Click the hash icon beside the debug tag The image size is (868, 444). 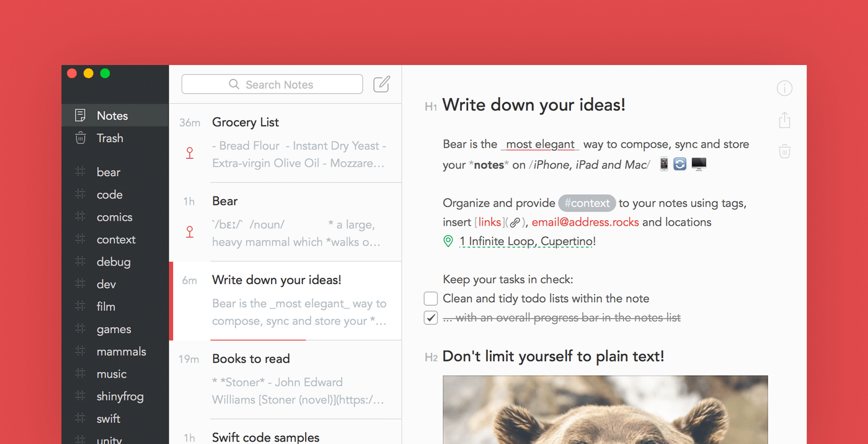click(80, 261)
